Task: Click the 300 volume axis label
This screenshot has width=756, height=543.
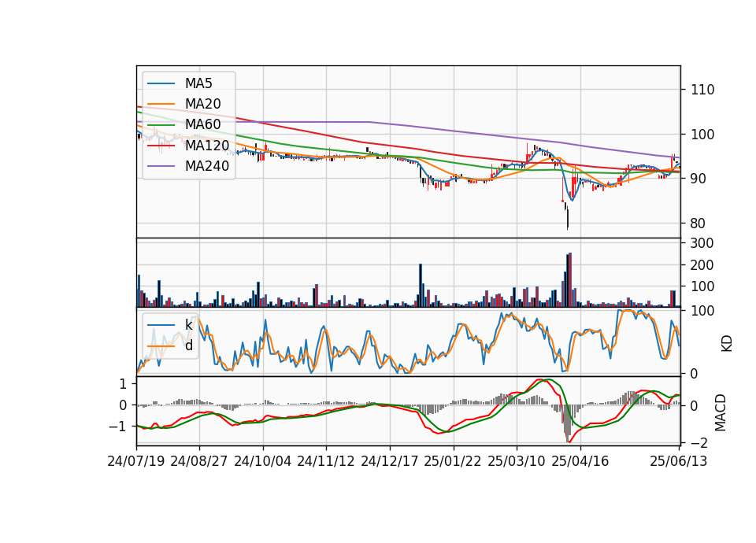Action: [x=702, y=243]
